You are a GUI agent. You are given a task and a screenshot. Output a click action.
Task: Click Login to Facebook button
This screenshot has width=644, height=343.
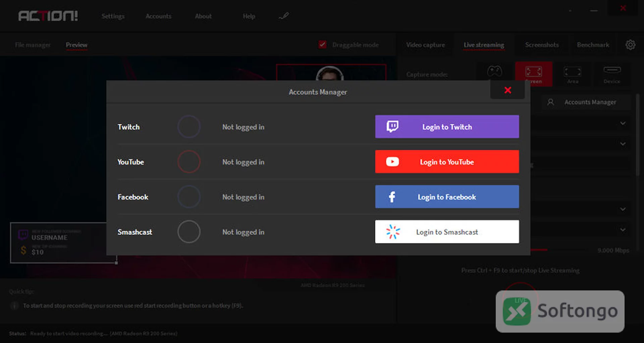(447, 197)
